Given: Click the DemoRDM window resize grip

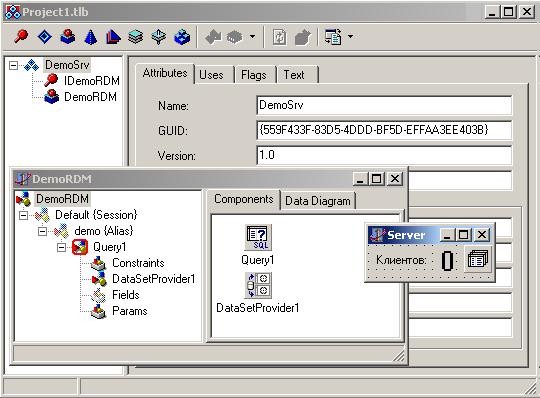Looking at the screenshot, I should coord(399,357).
